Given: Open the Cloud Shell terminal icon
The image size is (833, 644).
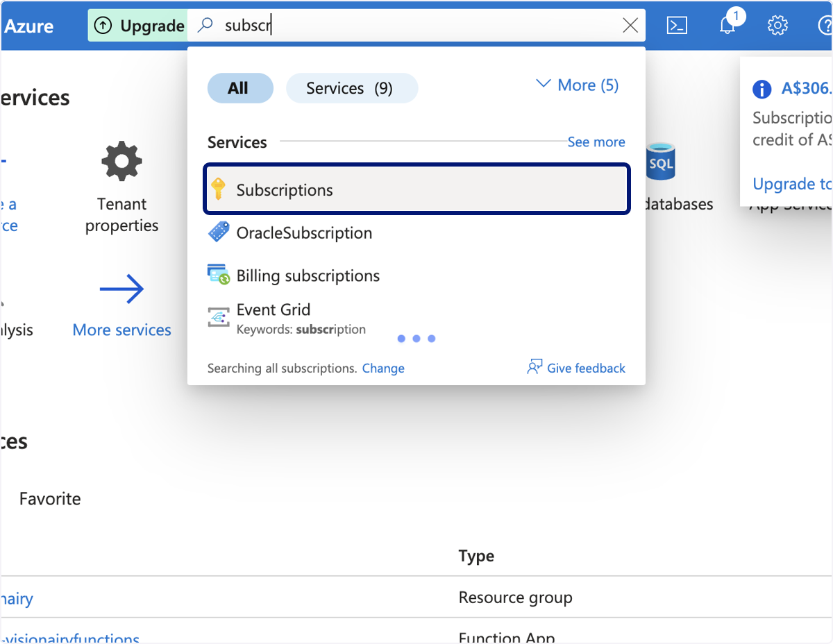Looking at the screenshot, I should pyautogui.click(x=677, y=26).
